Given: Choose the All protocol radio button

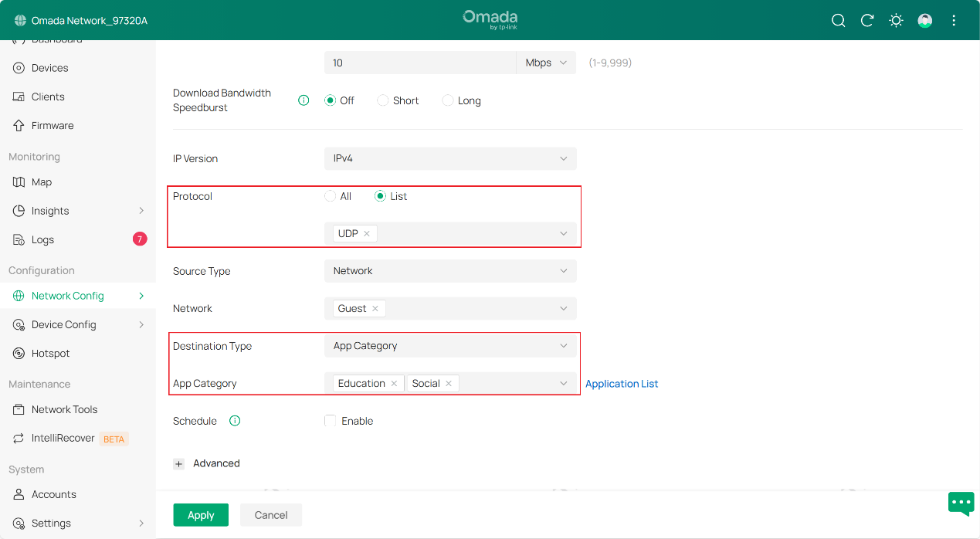Looking at the screenshot, I should coord(331,196).
